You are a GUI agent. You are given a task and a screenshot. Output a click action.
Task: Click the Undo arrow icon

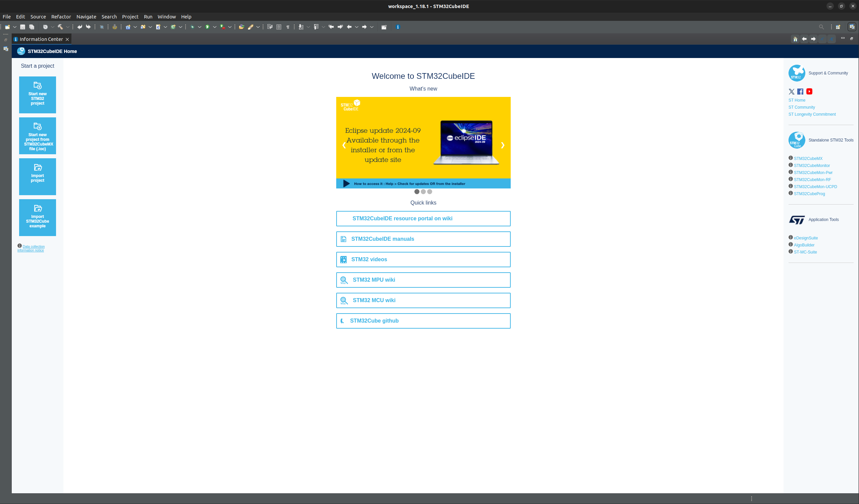(80, 27)
